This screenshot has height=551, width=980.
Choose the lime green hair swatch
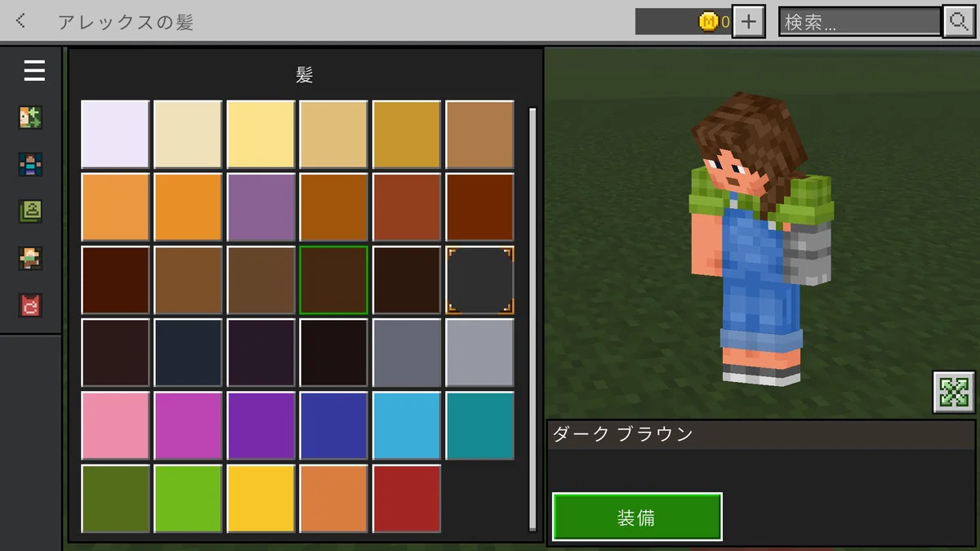(x=188, y=499)
